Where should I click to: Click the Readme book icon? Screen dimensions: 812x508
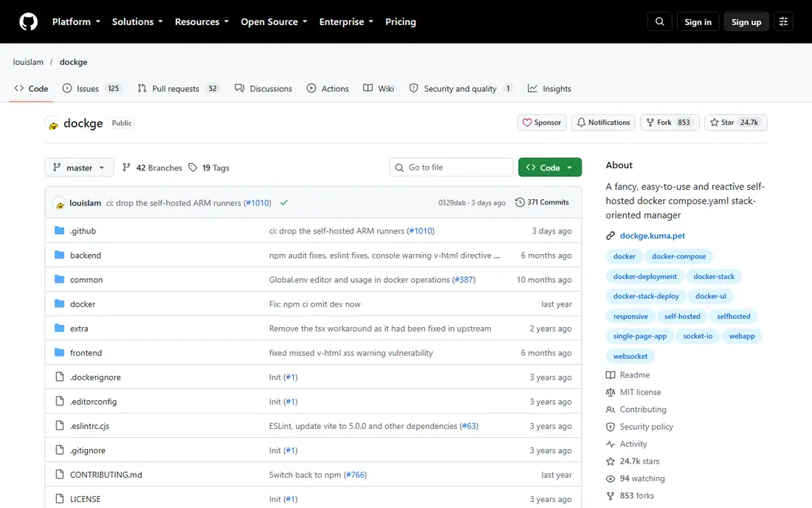(x=610, y=375)
